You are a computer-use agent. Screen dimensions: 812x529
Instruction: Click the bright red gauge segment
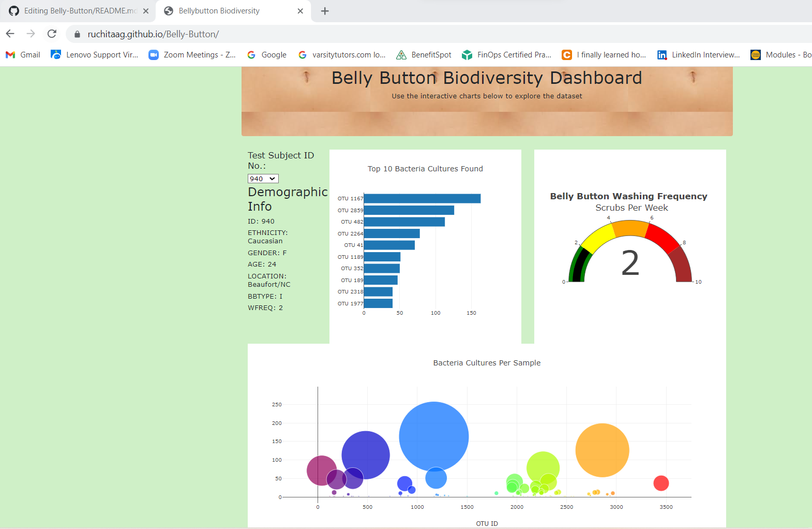click(x=662, y=238)
